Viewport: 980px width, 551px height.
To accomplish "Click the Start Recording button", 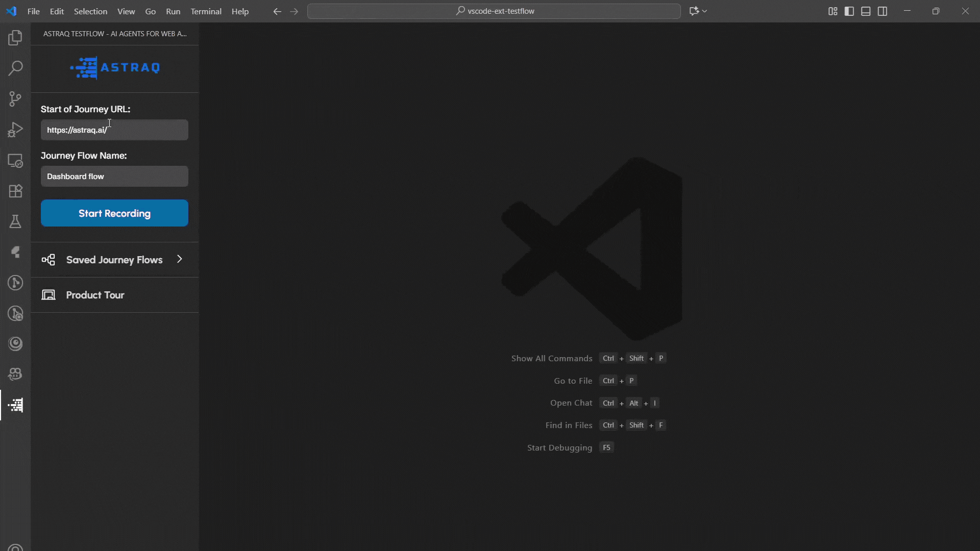I will (114, 213).
